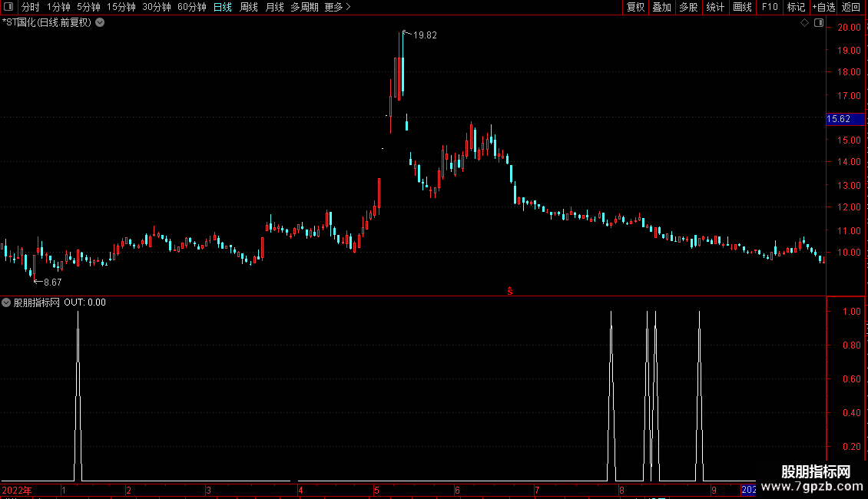The height and width of the screenshot is (499, 868).
Task: Expand the 更多 periods menu
Action: 337,7
